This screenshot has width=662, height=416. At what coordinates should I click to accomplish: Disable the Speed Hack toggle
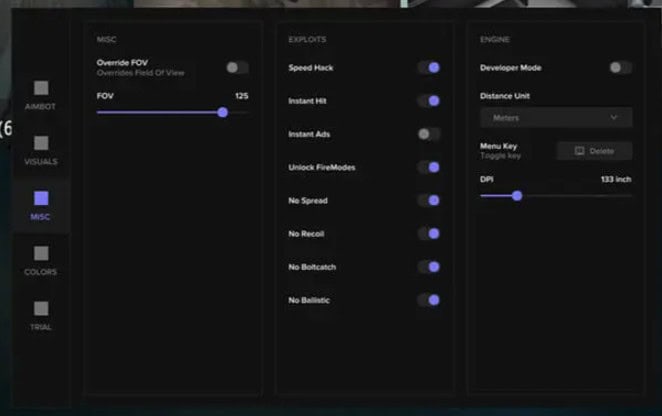point(428,67)
